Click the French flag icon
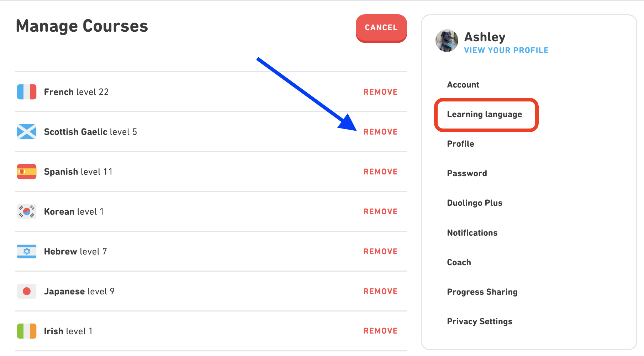The width and height of the screenshot is (644, 356). click(x=26, y=91)
